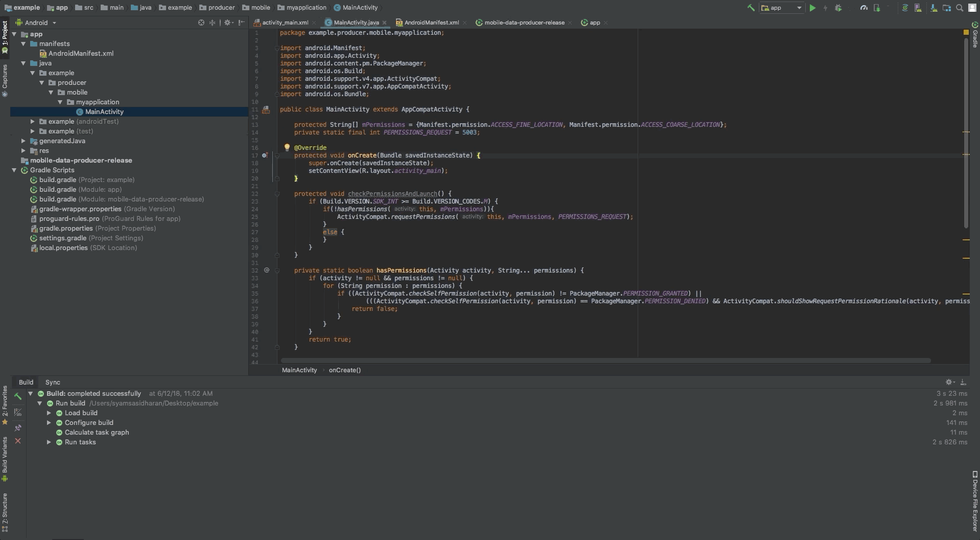Screen dimensions: 980x540
Task: Toggle the pin tab button in Build panel
Action: pos(18,427)
